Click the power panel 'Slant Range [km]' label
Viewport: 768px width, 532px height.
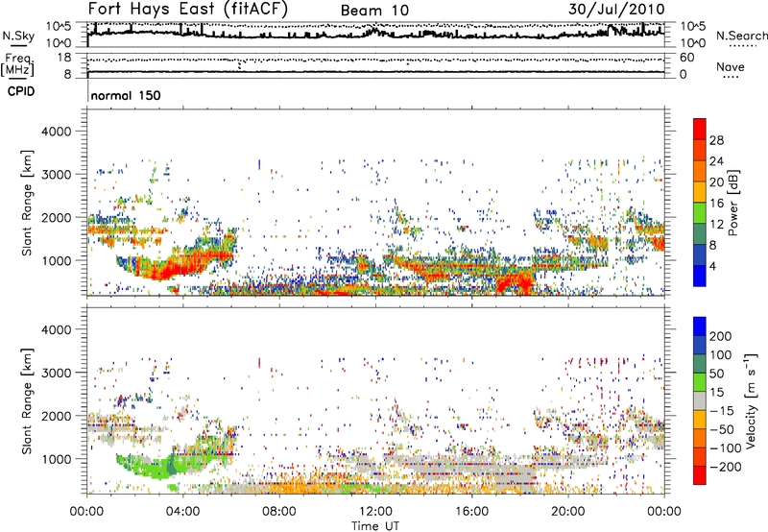point(27,203)
